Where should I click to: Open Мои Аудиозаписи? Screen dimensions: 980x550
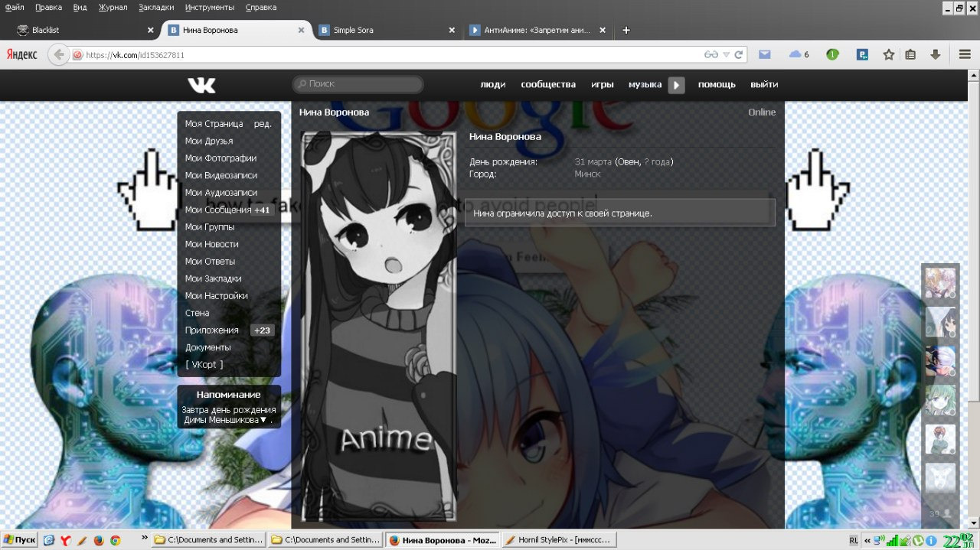pyautogui.click(x=221, y=193)
